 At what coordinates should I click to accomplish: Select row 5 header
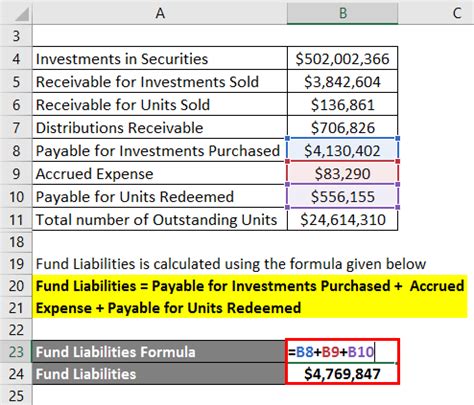[16, 81]
